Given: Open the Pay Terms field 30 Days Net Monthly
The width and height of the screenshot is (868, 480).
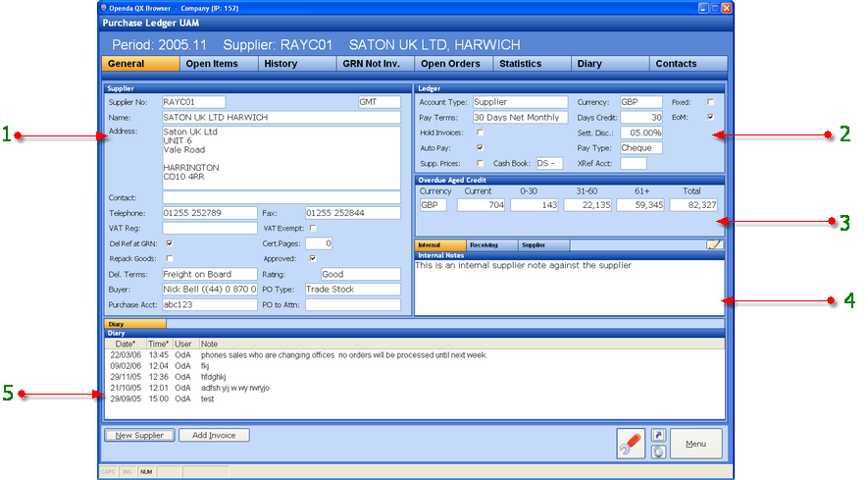Looking at the screenshot, I should pos(520,117).
